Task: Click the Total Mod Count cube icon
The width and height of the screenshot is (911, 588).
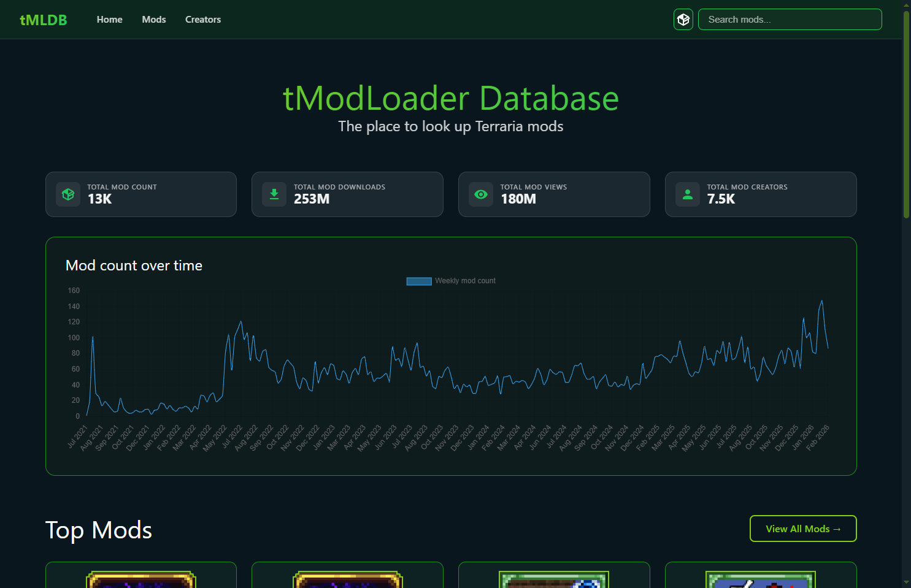Action: point(68,194)
